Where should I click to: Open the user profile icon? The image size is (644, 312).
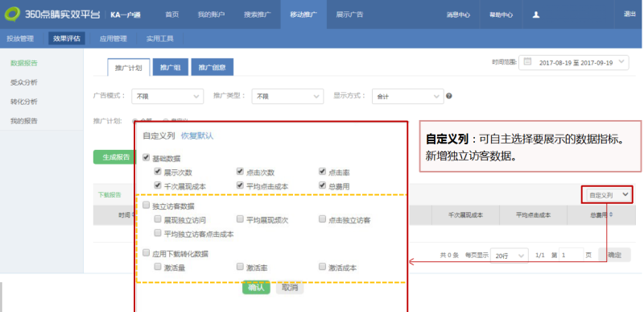pyautogui.click(x=535, y=15)
